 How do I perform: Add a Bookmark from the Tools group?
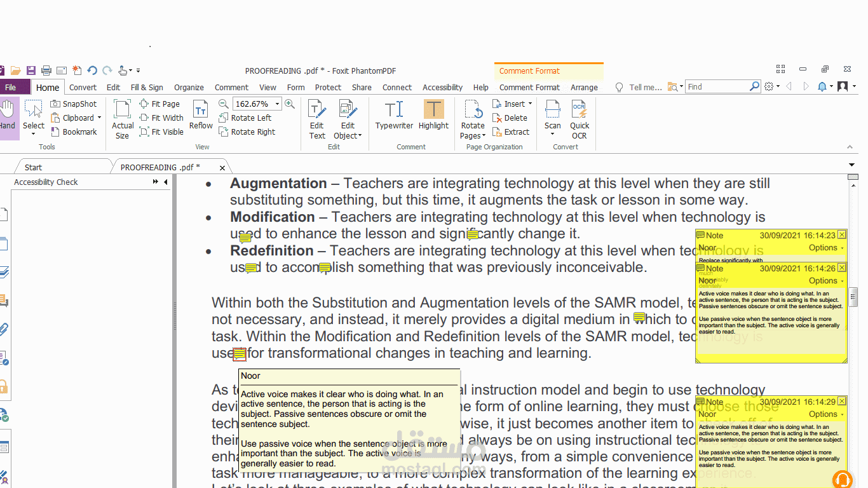[74, 132]
